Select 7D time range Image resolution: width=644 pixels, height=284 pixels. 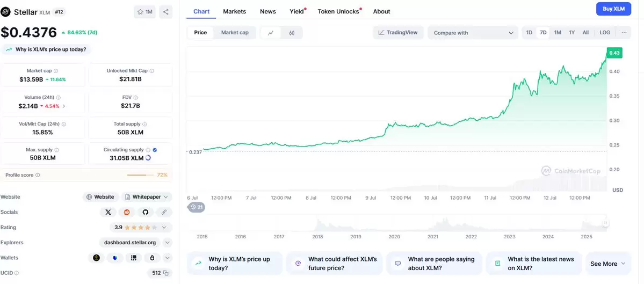coord(544,32)
